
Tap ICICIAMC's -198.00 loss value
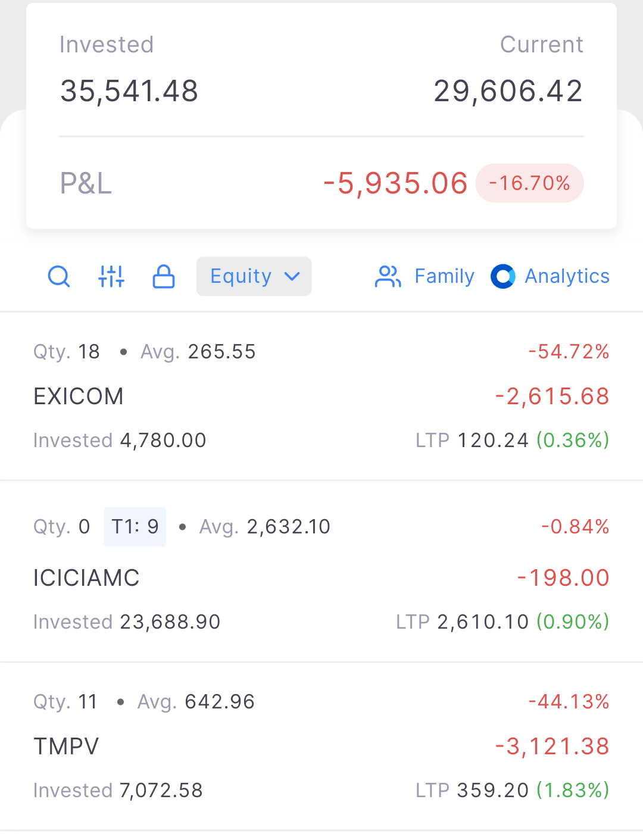pos(563,578)
